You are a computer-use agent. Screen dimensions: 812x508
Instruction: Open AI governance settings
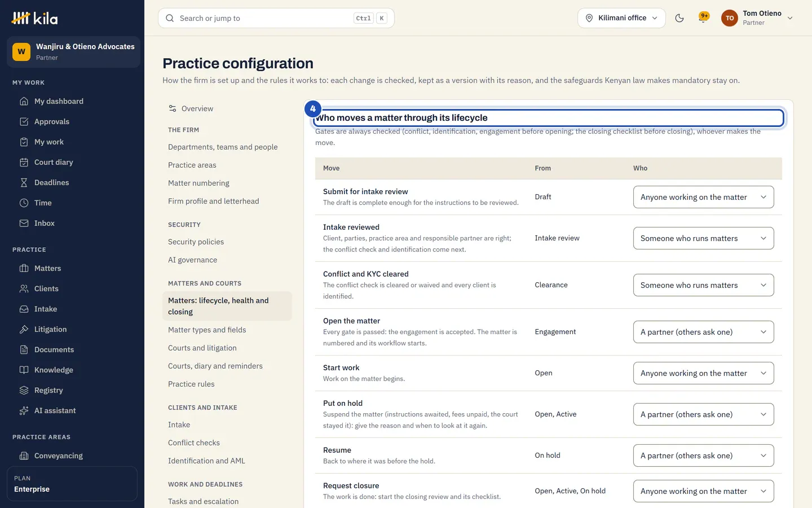tap(227, 260)
